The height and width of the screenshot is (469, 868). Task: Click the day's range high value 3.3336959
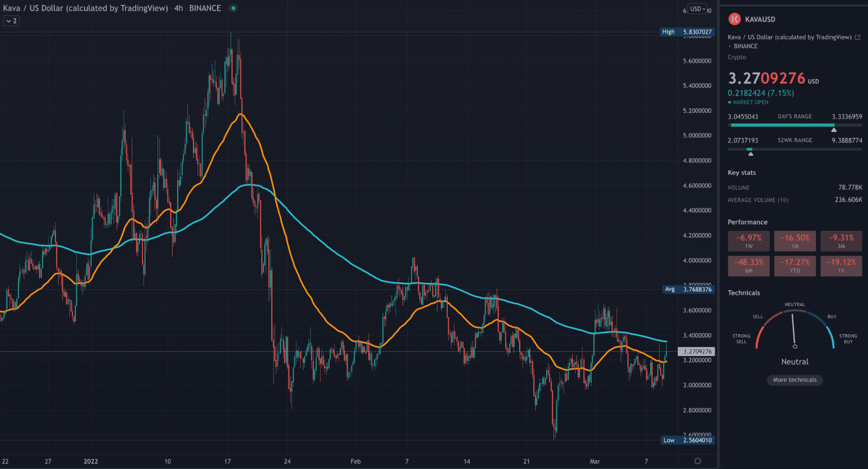pos(847,116)
